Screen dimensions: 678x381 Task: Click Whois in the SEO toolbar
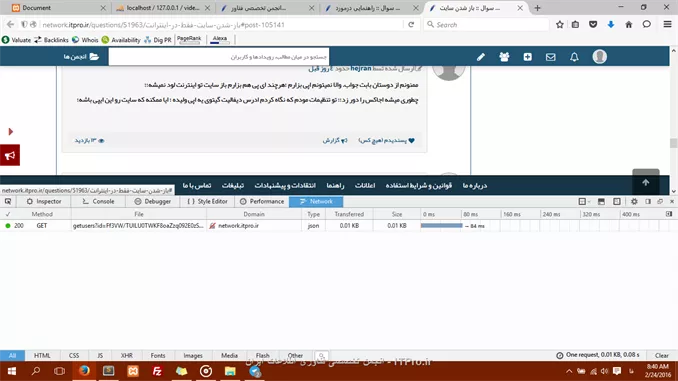[85, 40]
